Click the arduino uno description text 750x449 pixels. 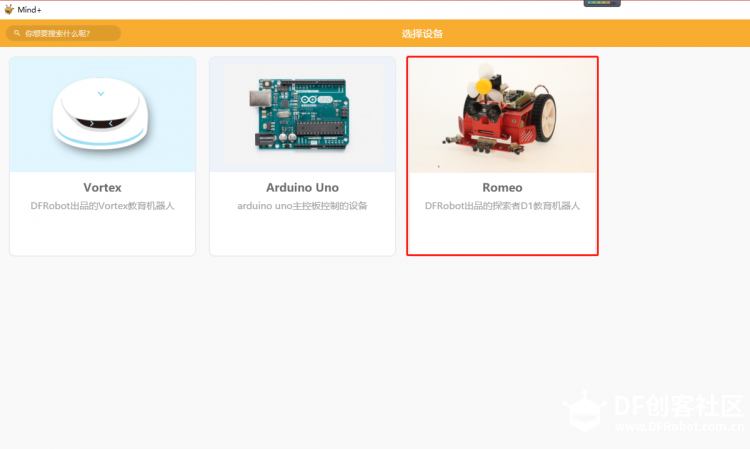(x=302, y=206)
